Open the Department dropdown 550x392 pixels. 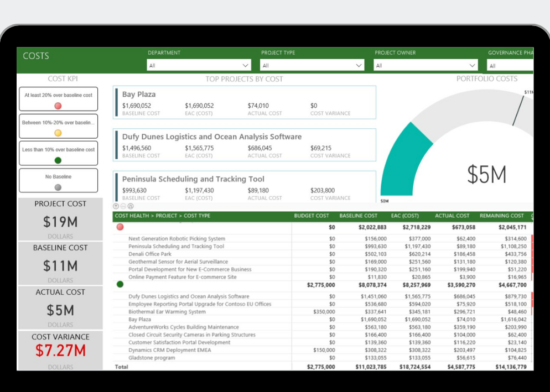[198, 65]
